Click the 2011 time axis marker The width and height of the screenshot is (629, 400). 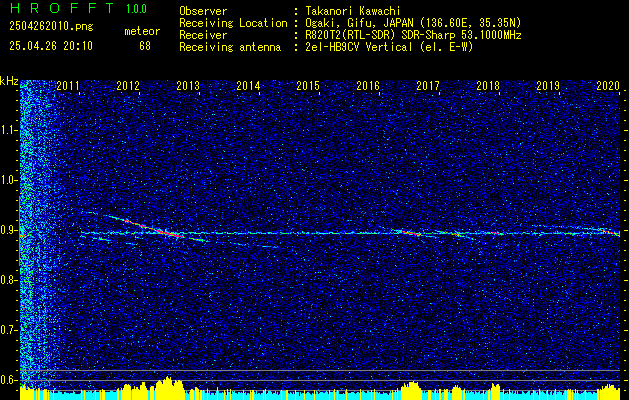point(68,86)
